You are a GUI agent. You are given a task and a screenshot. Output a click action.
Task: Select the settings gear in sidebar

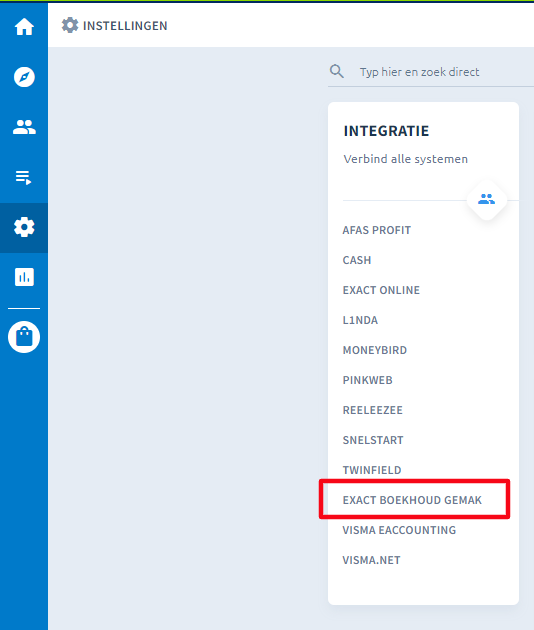[x=24, y=227]
